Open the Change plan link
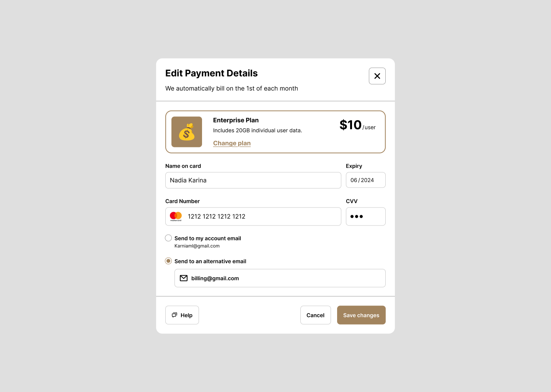 [x=232, y=143]
